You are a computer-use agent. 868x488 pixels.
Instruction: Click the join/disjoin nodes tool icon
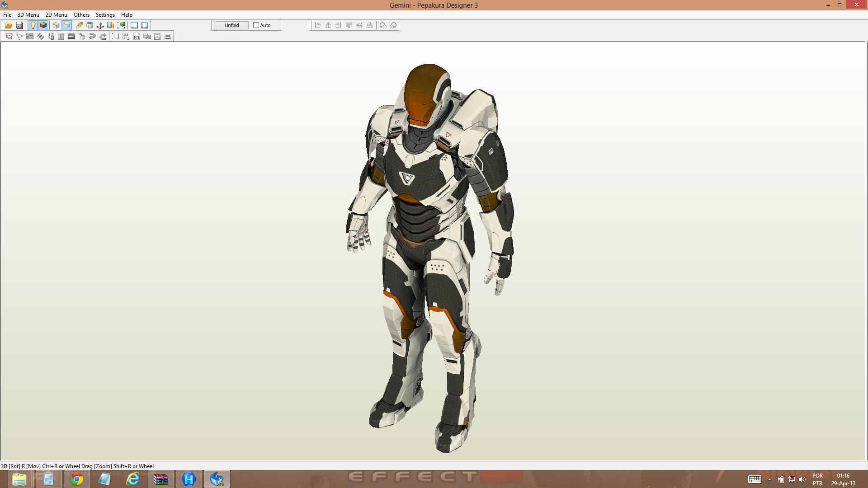19,37
